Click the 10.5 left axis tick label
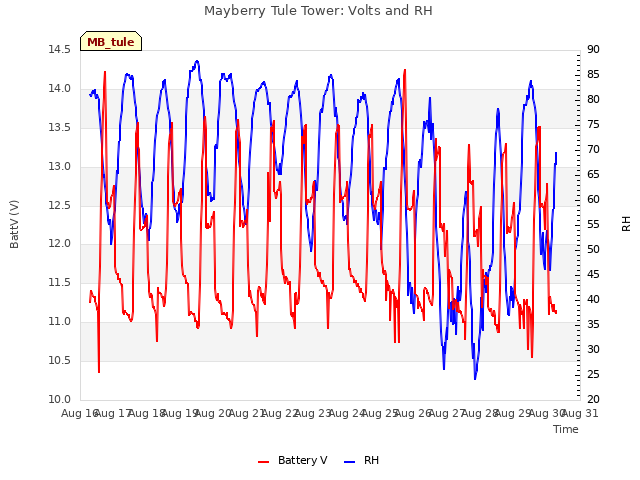640x480 pixels. click(x=59, y=360)
